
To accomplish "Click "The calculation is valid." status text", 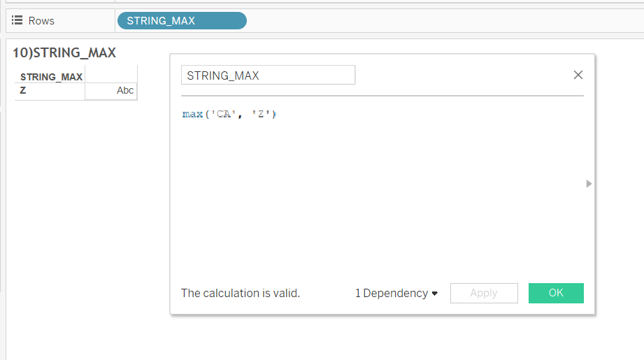I will coord(241,293).
